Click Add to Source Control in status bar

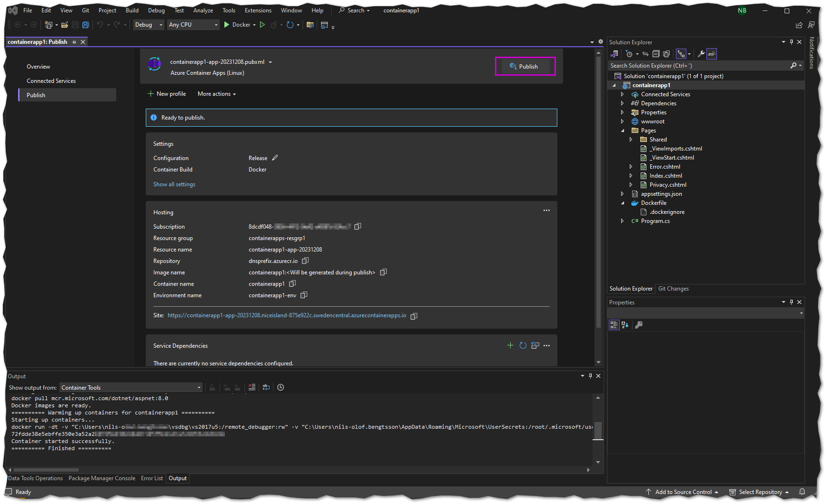683,492
